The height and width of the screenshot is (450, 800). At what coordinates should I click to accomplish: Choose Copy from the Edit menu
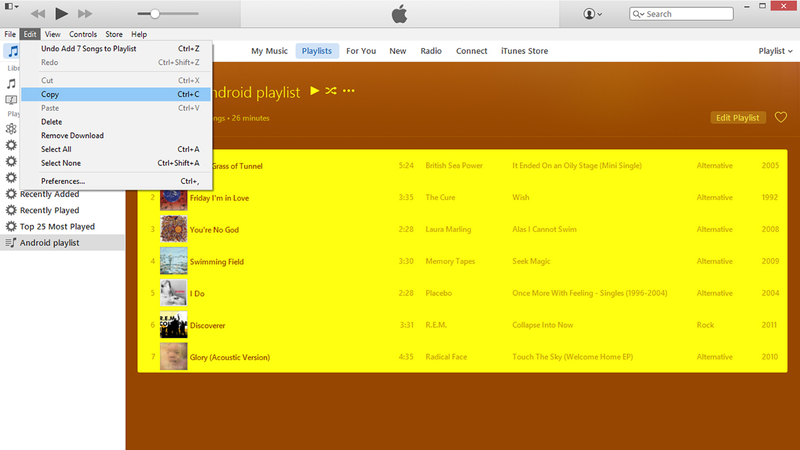click(117, 94)
